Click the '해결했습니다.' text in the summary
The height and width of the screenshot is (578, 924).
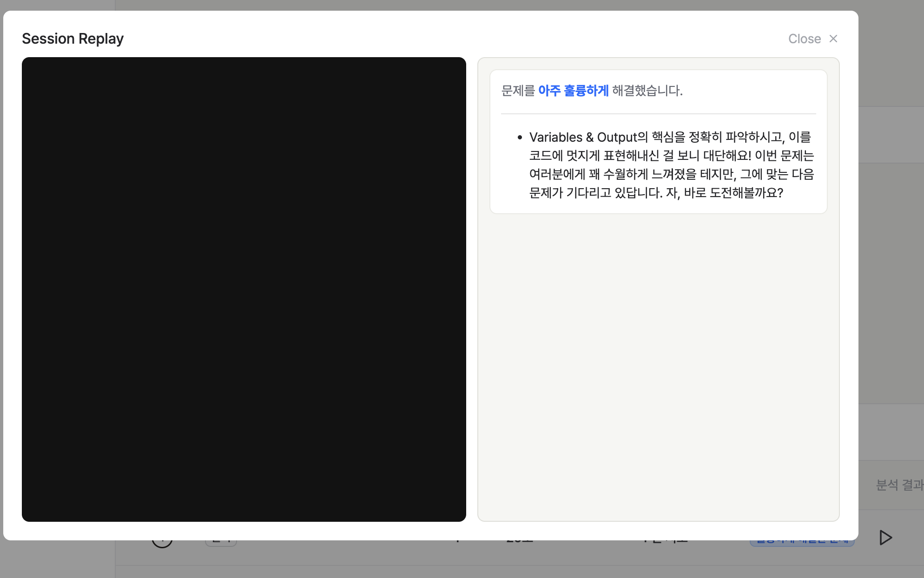(x=647, y=91)
